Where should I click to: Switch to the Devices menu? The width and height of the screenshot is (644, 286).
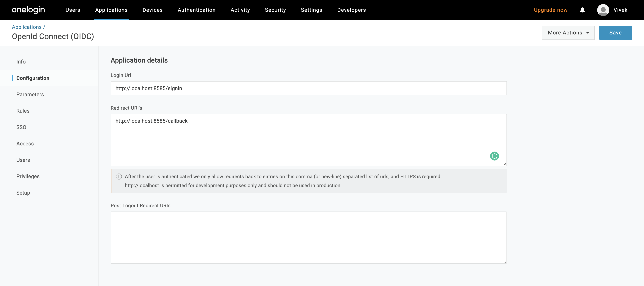(x=152, y=10)
